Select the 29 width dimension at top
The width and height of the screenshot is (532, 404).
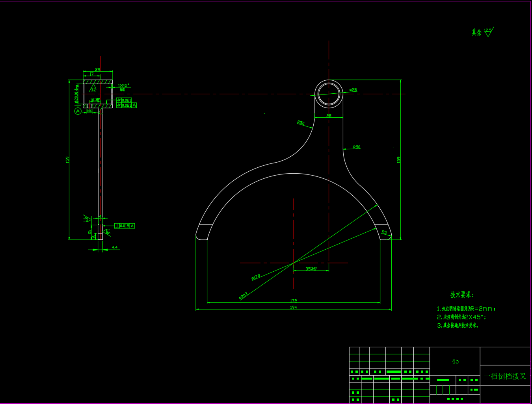97,69
